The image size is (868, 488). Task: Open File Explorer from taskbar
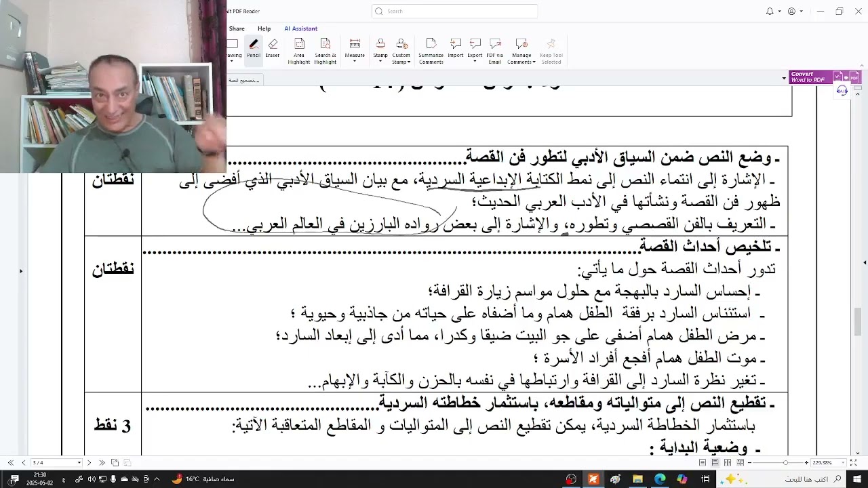coord(638,479)
